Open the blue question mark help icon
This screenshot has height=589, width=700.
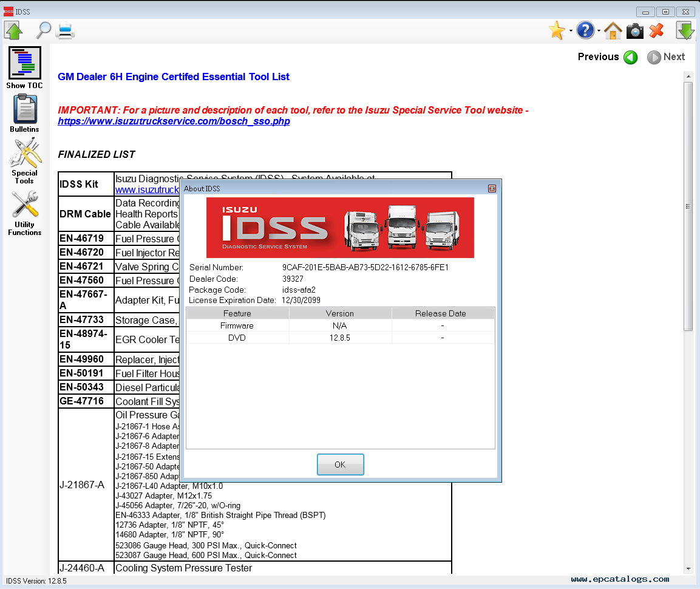coord(585,30)
